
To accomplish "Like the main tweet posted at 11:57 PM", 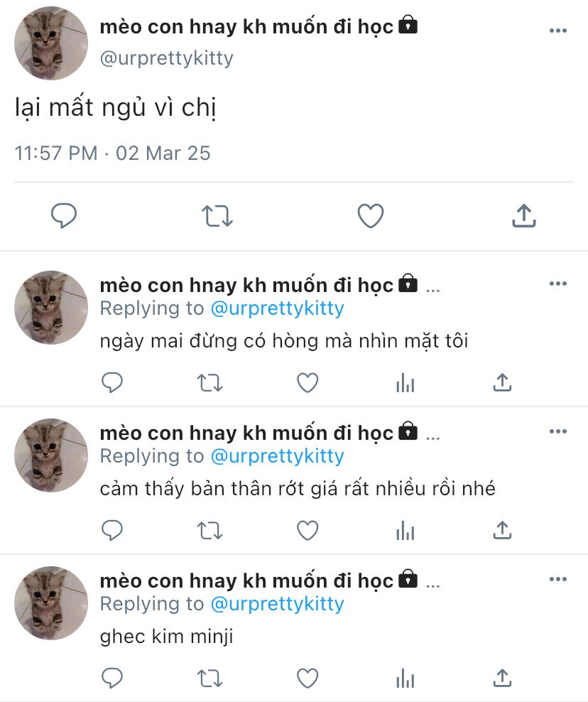I will point(371,216).
